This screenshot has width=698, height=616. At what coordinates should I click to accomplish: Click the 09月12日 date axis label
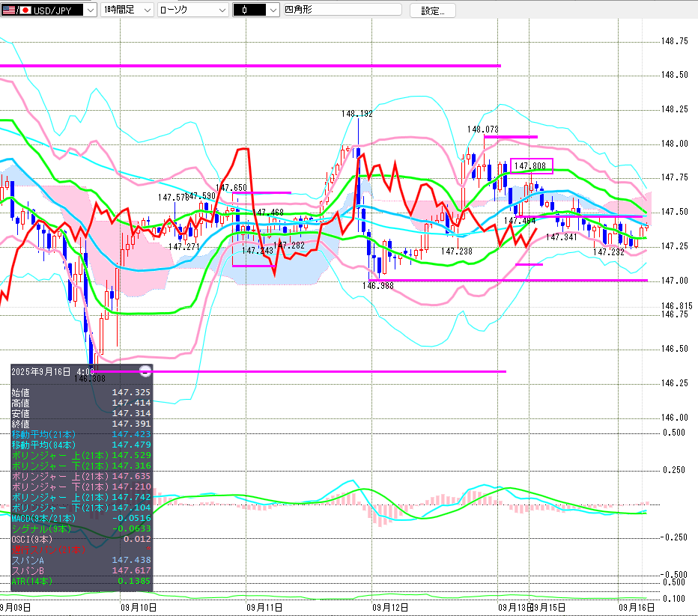390,608
